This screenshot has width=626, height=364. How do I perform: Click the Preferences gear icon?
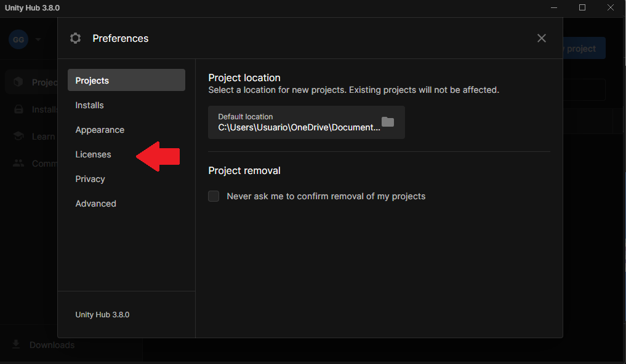(x=76, y=38)
